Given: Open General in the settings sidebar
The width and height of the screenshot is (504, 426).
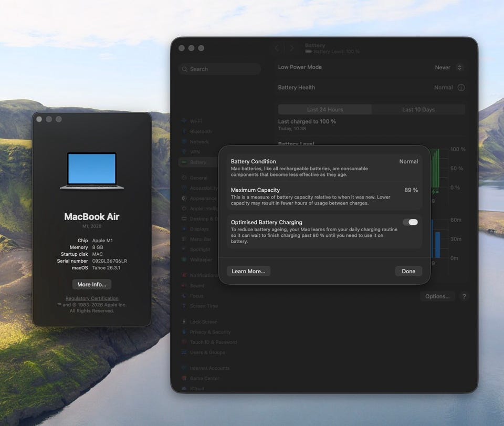Looking at the screenshot, I should point(194,178).
